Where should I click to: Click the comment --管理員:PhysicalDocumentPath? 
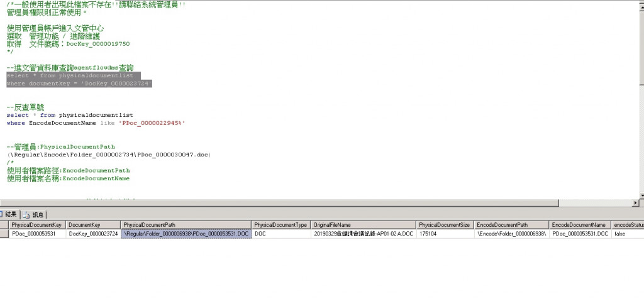(x=61, y=147)
